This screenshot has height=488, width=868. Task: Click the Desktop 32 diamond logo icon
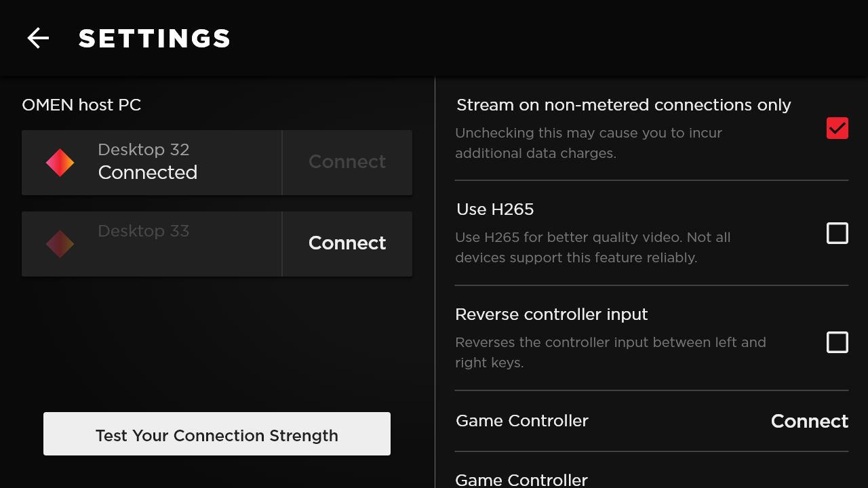point(60,163)
